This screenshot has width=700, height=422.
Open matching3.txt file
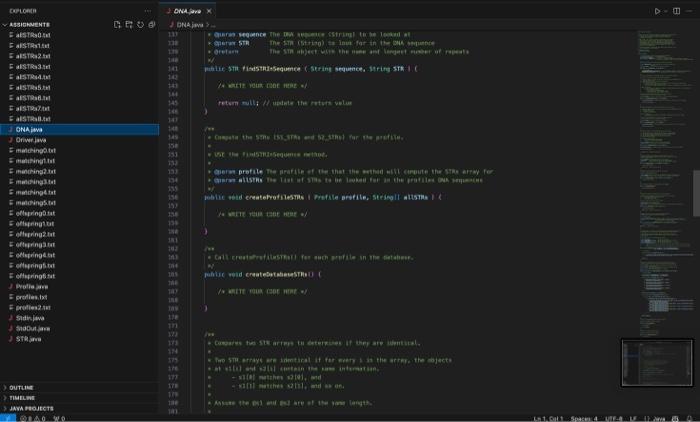point(36,182)
